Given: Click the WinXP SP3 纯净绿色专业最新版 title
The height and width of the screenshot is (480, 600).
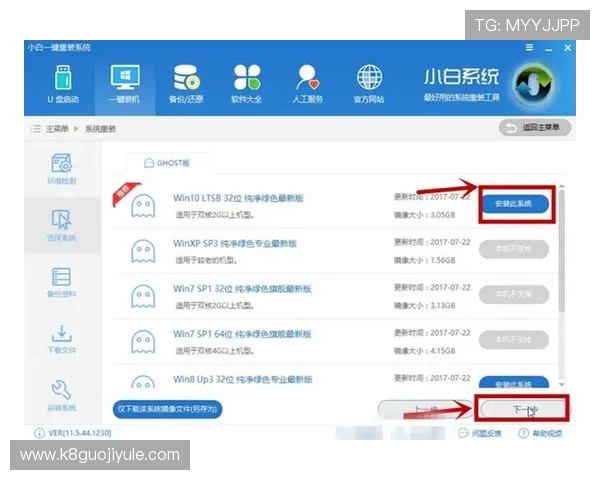Looking at the screenshot, I should (235, 243).
